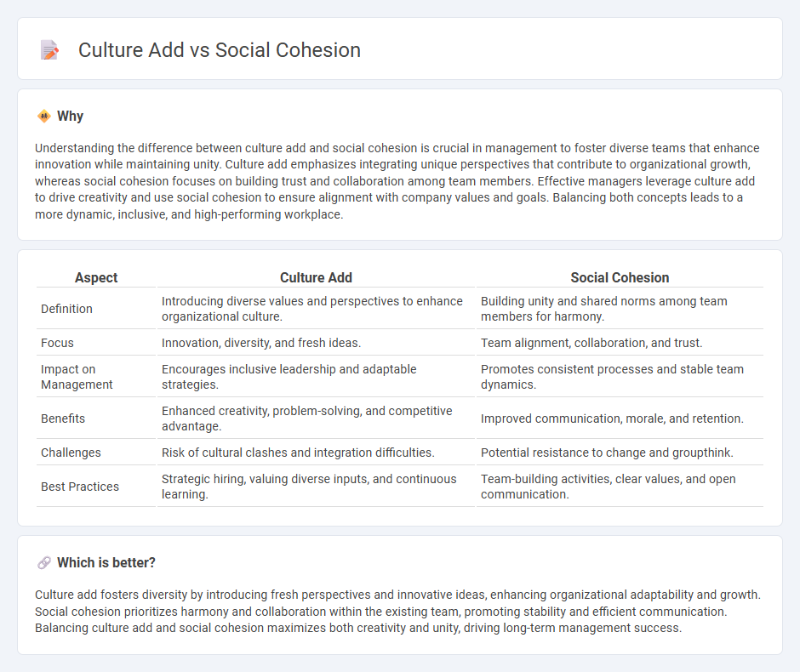Select the Benefits row label

click(63, 419)
